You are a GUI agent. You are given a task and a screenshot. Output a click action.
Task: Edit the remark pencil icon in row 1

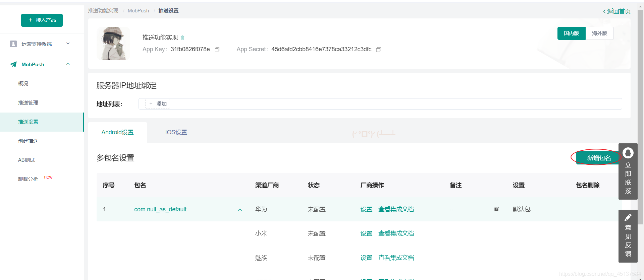click(497, 209)
